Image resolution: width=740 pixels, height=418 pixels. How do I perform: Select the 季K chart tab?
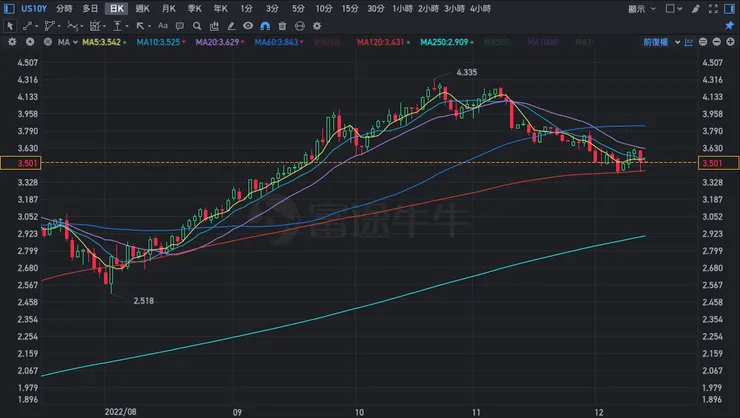coord(194,8)
